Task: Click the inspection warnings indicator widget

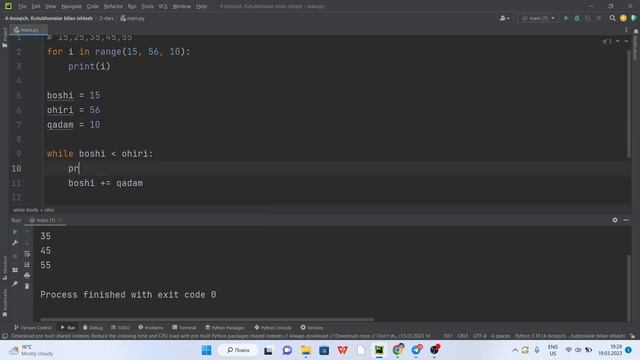Action: (x=607, y=42)
